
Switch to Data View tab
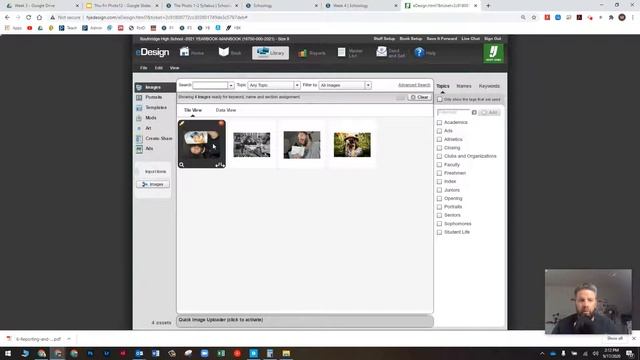point(226,110)
